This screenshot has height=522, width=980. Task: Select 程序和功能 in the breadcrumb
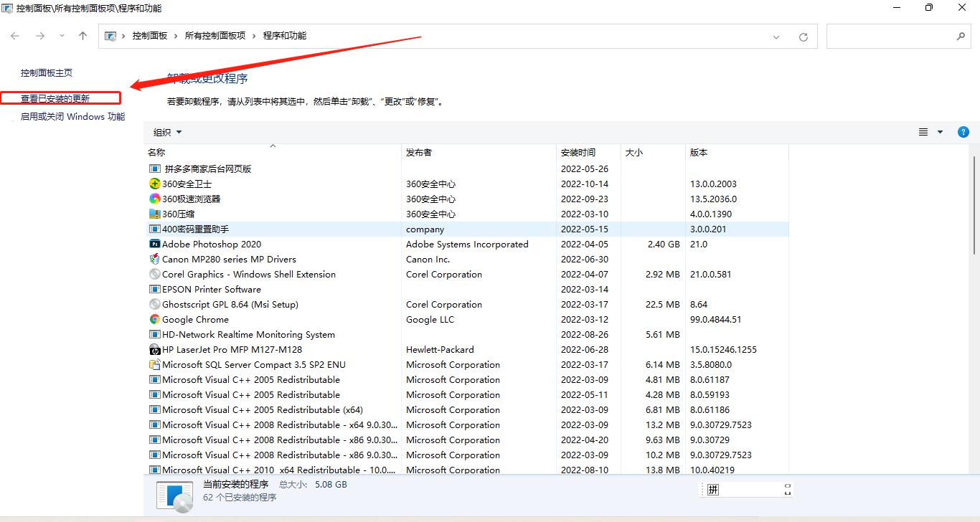pyautogui.click(x=286, y=35)
